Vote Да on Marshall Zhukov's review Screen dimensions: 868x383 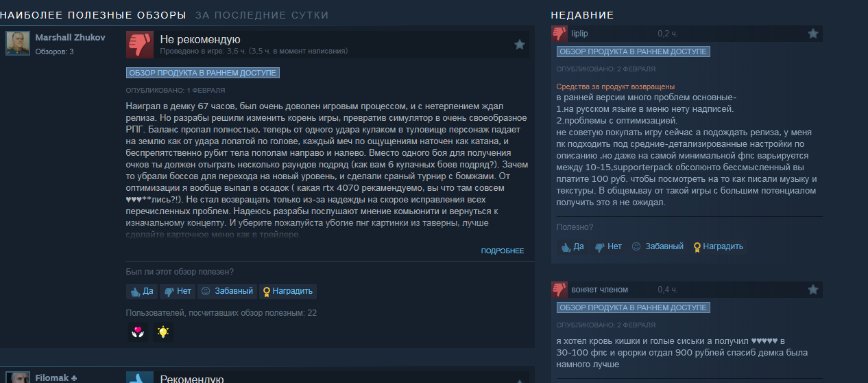click(142, 291)
